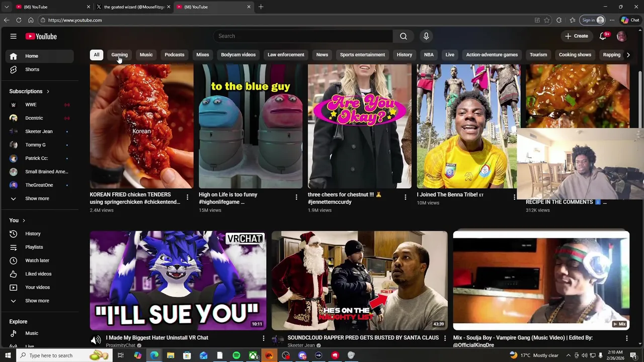
Task: Click the browser Sign in button
Action: click(593, 20)
